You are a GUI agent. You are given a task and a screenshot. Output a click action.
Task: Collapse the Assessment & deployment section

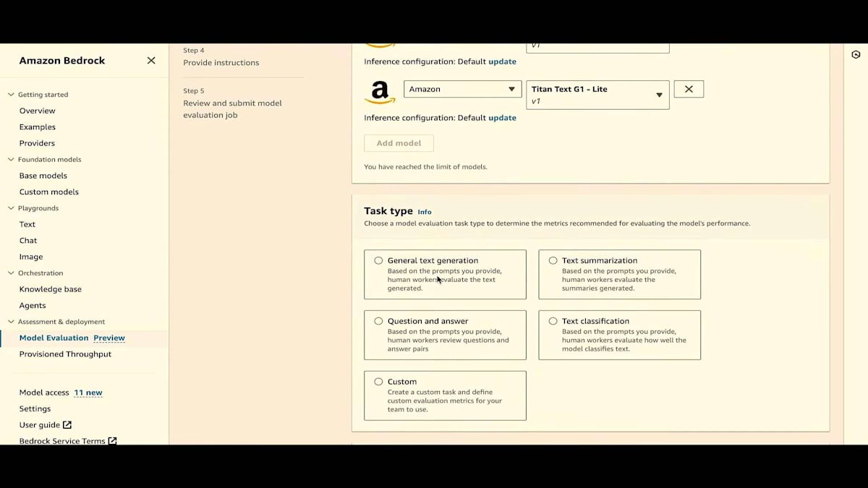(11, 322)
